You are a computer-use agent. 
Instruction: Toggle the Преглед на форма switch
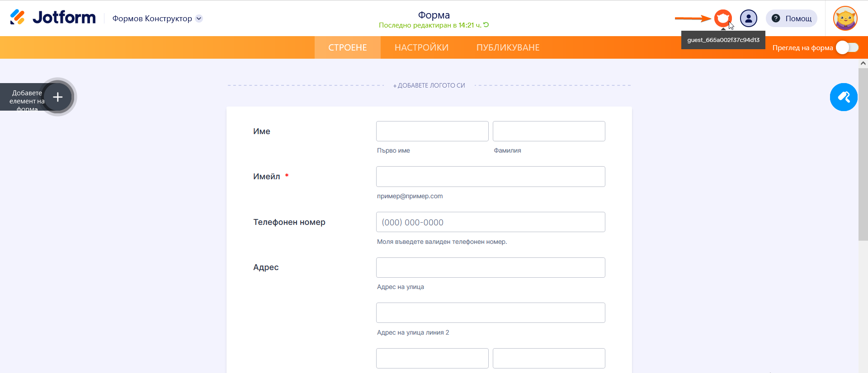(x=847, y=48)
